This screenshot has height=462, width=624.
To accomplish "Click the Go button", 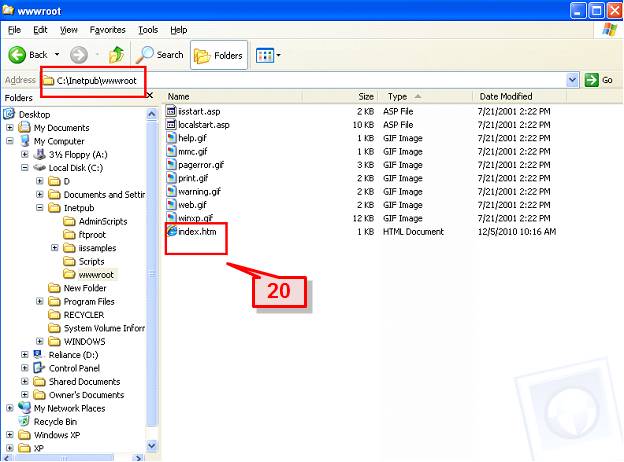I will point(599,80).
